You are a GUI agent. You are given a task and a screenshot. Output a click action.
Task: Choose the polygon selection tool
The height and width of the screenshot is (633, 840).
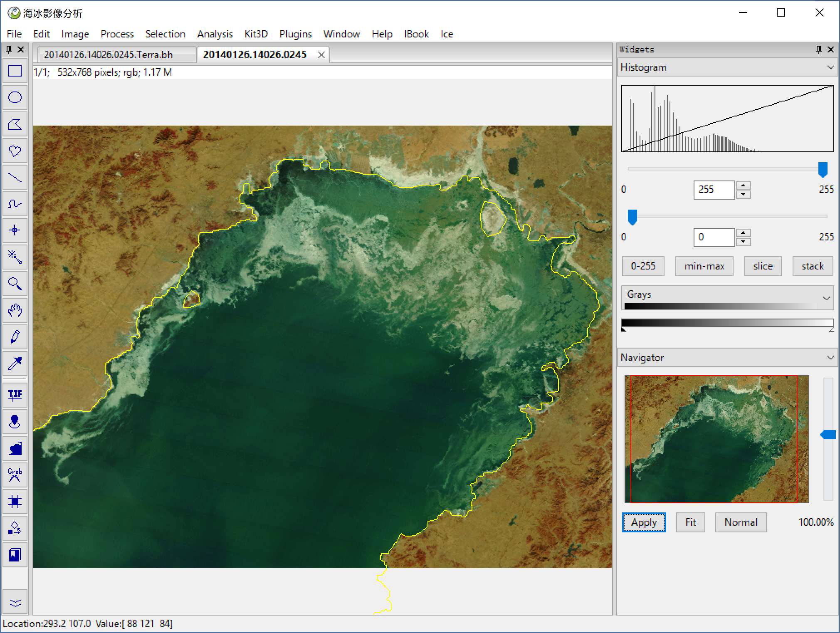click(15, 124)
